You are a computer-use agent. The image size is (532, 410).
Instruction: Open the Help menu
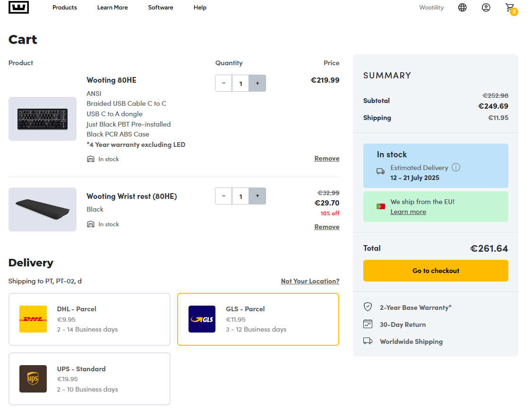click(200, 8)
